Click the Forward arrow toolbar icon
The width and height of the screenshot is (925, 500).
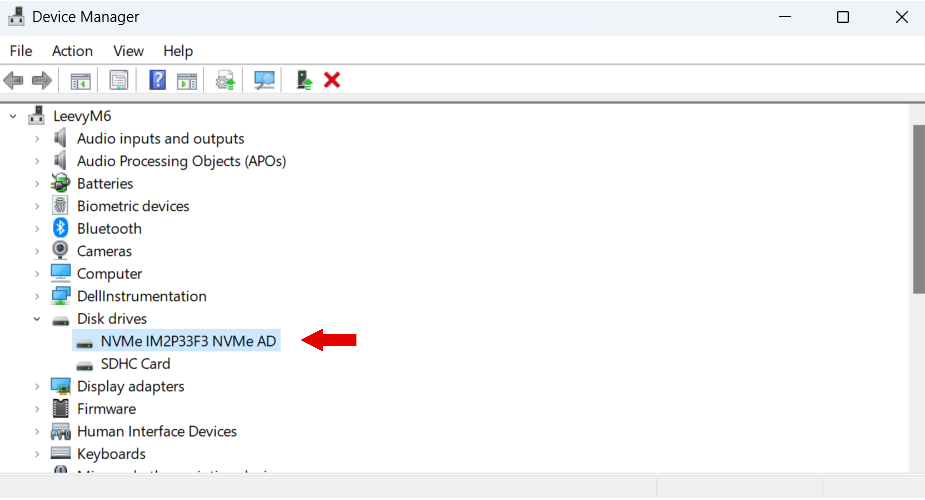[x=42, y=80]
